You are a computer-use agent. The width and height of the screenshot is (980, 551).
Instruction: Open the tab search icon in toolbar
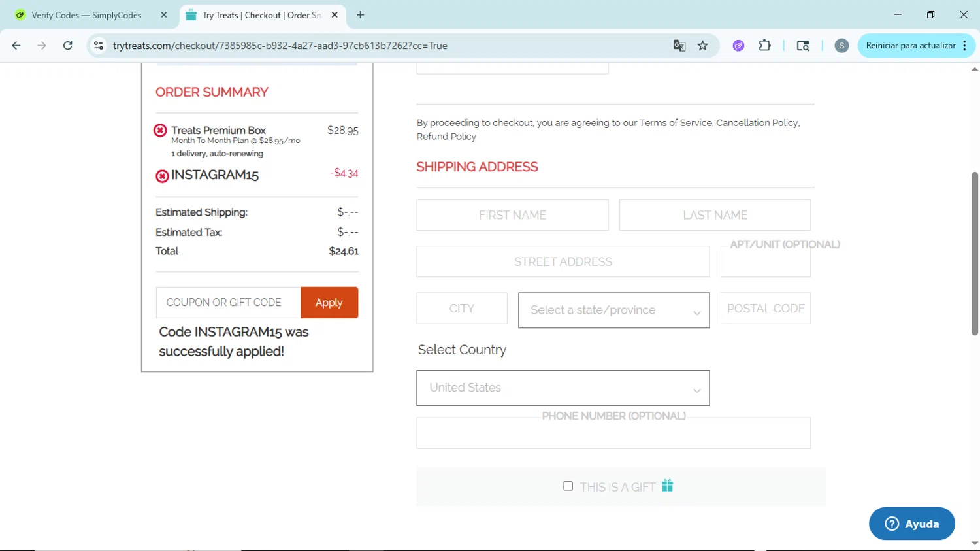[803, 46]
